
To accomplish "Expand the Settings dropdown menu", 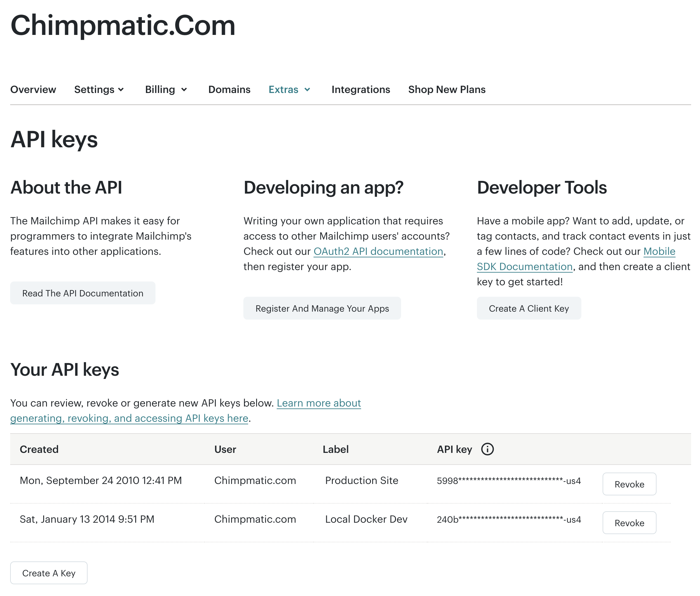I will pos(99,89).
